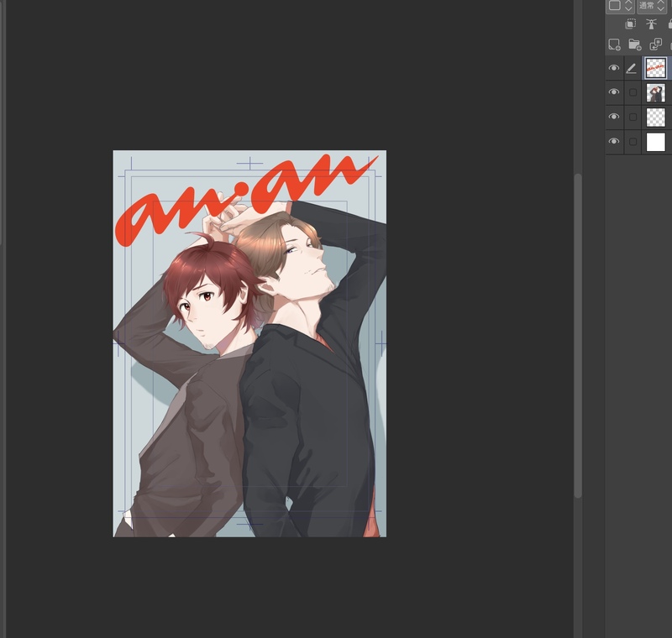Screen dimensions: 672x638
Task: Open the 通常 blending mode dropdown
Action: pos(652,6)
